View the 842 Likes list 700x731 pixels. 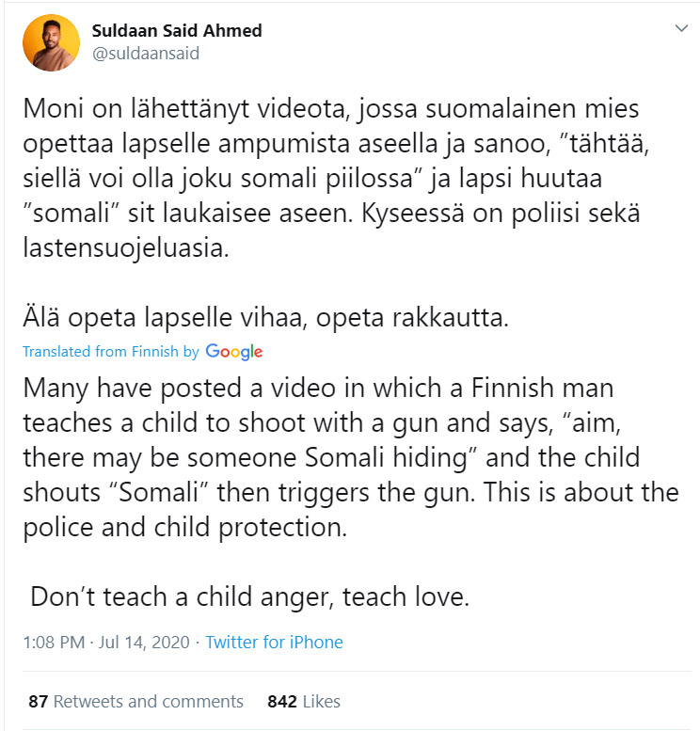[x=303, y=701]
